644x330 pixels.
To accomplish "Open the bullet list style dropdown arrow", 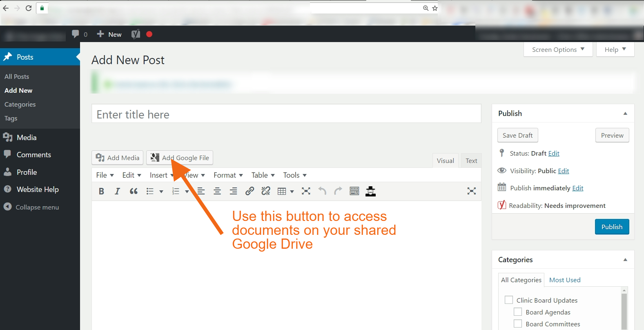I will tap(161, 192).
